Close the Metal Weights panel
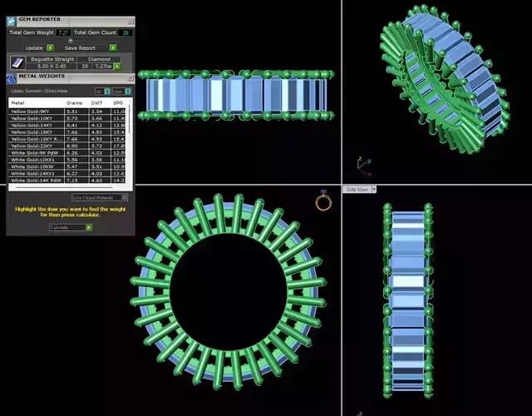Image resolution: width=532 pixels, height=416 pixels. pyautogui.click(x=131, y=78)
